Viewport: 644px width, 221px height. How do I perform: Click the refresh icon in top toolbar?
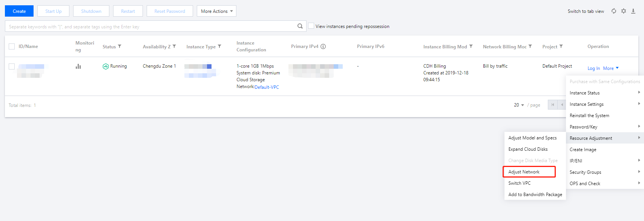click(x=614, y=11)
